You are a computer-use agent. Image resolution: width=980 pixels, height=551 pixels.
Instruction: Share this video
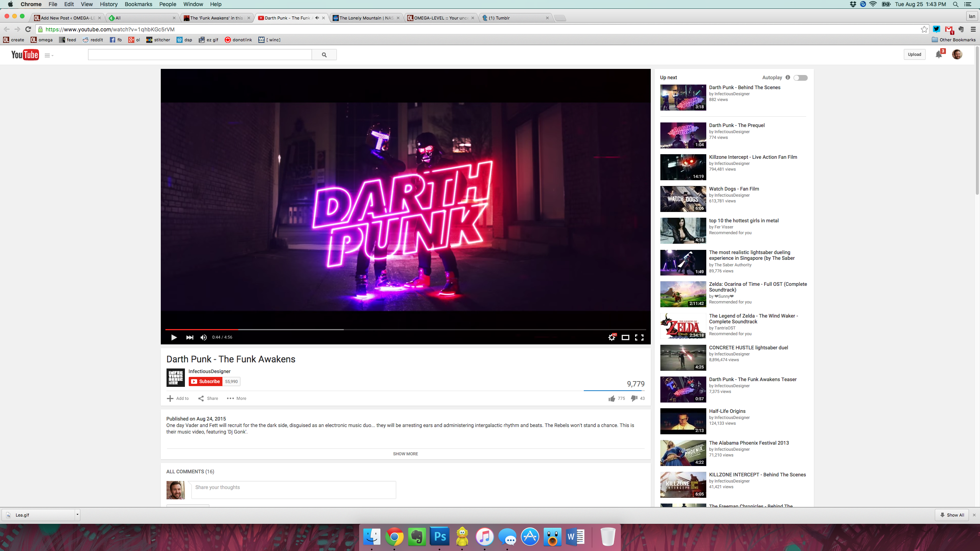pyautogui.click(x=208, y=398)
